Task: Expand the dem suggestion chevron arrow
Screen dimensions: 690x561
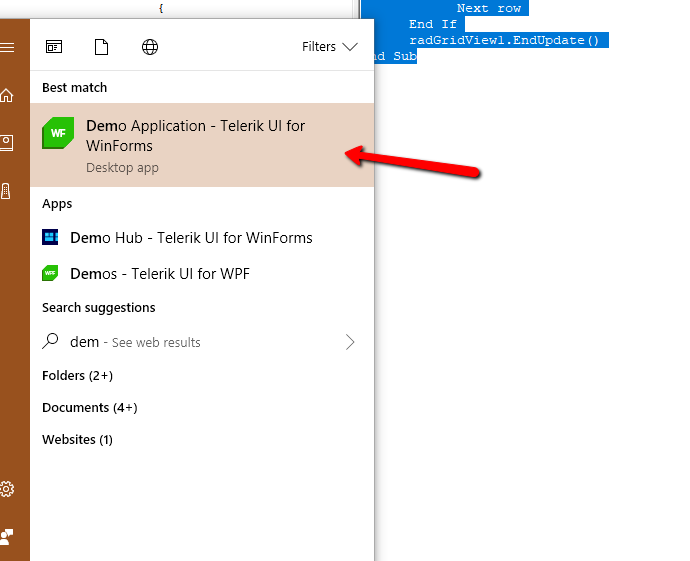Action: [350, 342]
